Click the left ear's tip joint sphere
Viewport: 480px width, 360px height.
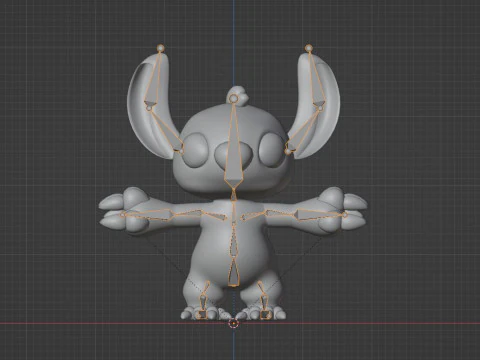tap(161, 48)
